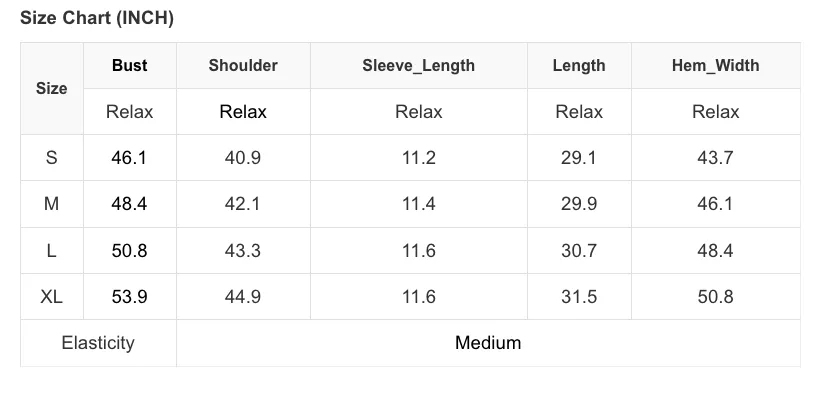Click bust value 46.1 for size S
The height and width of the screenshot is (396, 836).
130,158
